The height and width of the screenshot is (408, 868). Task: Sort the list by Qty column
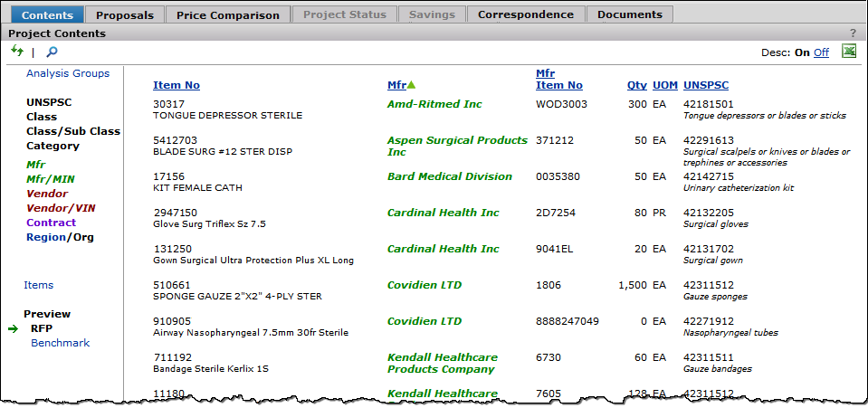pos(636,85)
